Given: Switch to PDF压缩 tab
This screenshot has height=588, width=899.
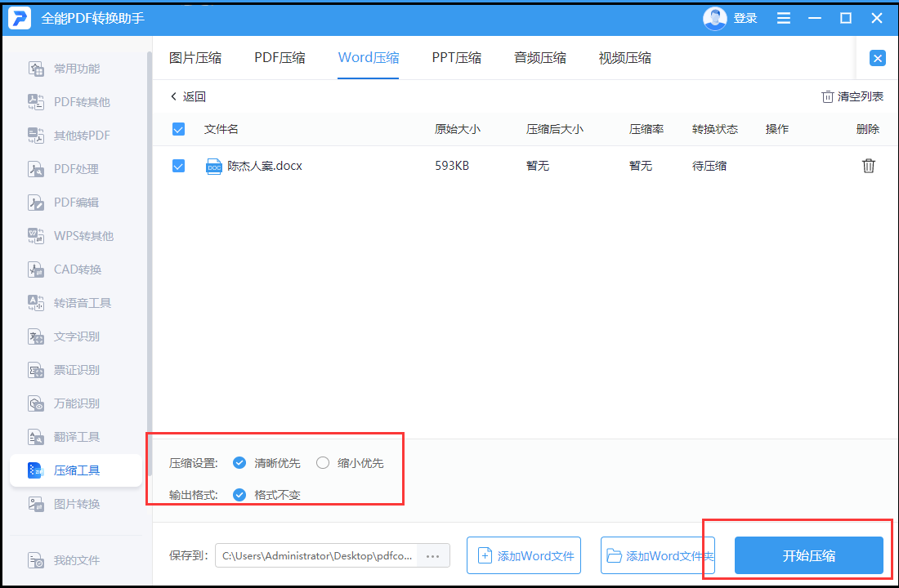Looking at the screenshot, I should click(x=280, y=58).
